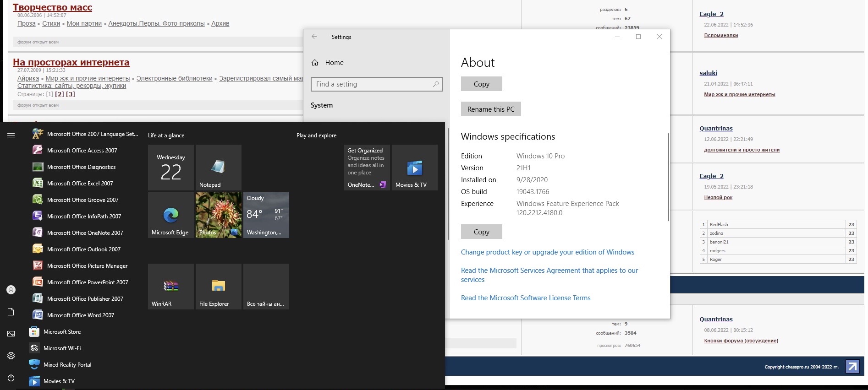The width and height of the screenshot is (868, 390).
Task: Open Pictures icon in Start sidebar
Action: point(11,334)
